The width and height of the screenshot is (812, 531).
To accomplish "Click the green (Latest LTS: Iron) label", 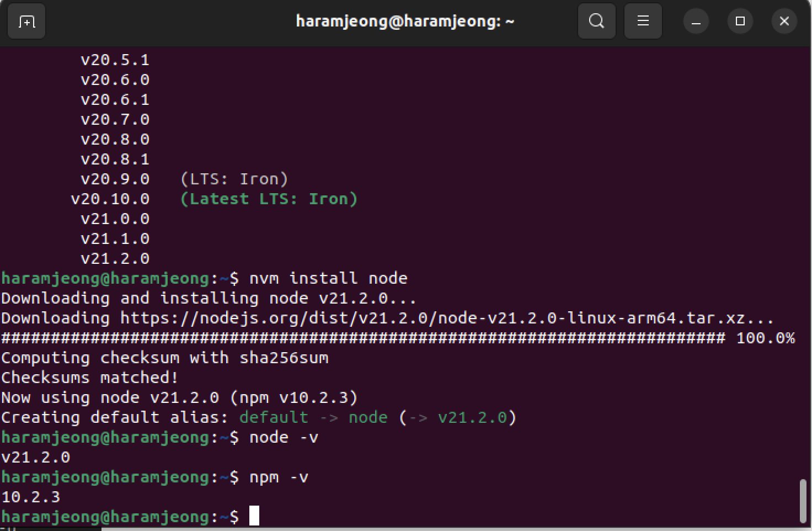I will coord(269,199).
